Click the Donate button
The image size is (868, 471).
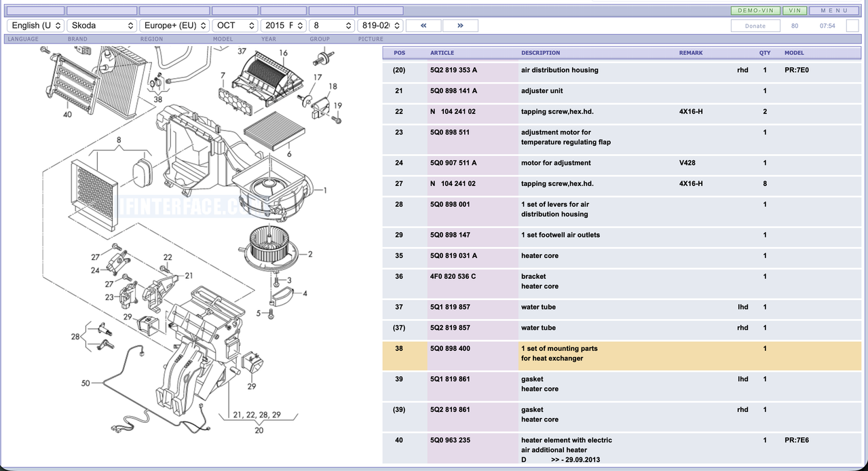pos(755,26)
